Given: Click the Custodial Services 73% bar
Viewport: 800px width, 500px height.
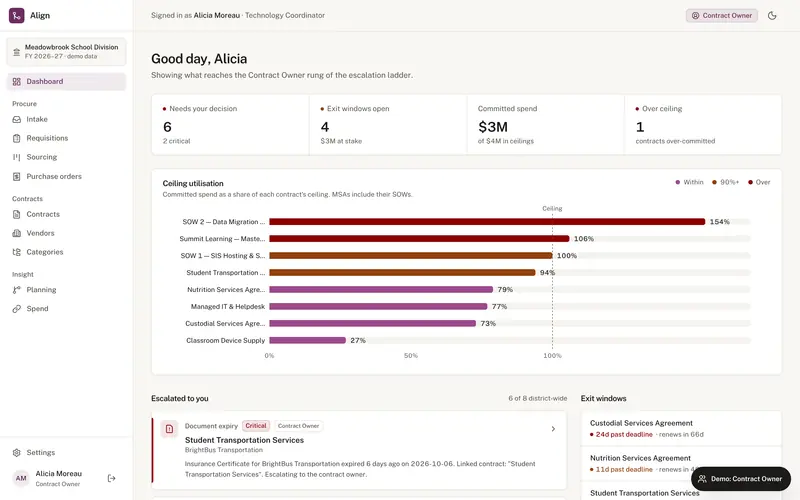Looking at the screenshot, I should click(x=372, y=323).
